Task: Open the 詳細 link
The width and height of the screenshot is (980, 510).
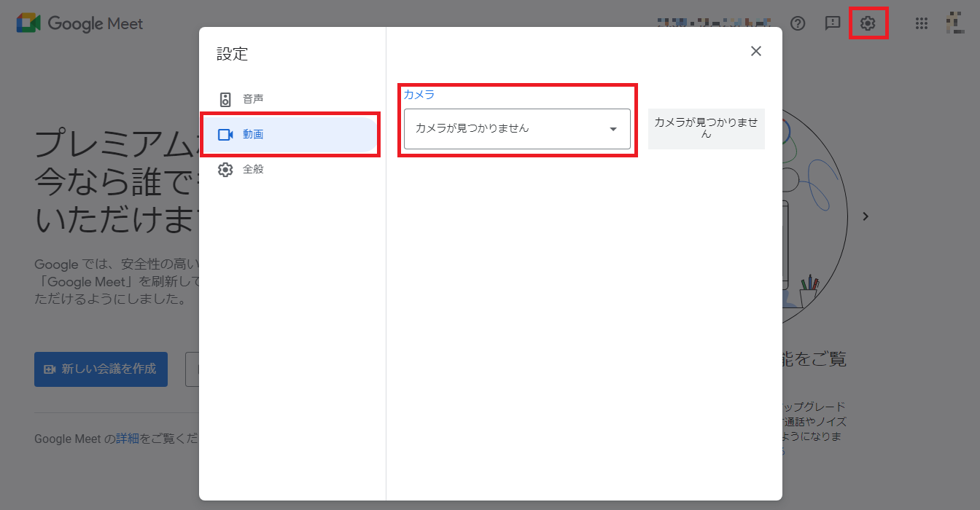Action: point(128,439)
